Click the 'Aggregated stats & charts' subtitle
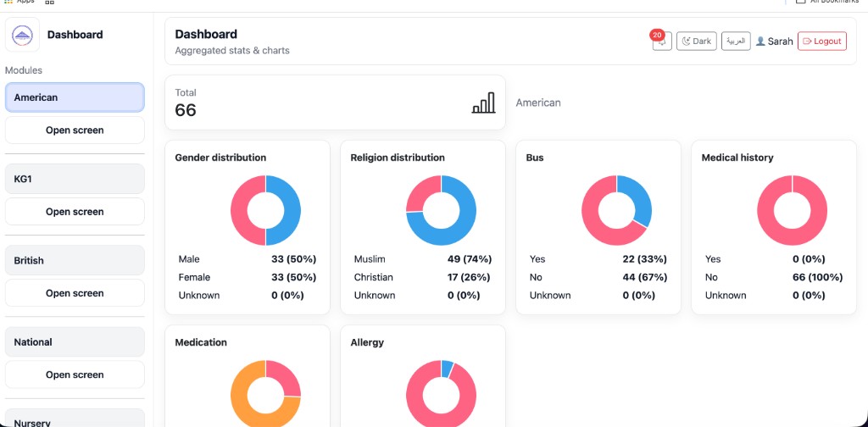This screenshot has height=427, width=868. [x=232, y=51]
